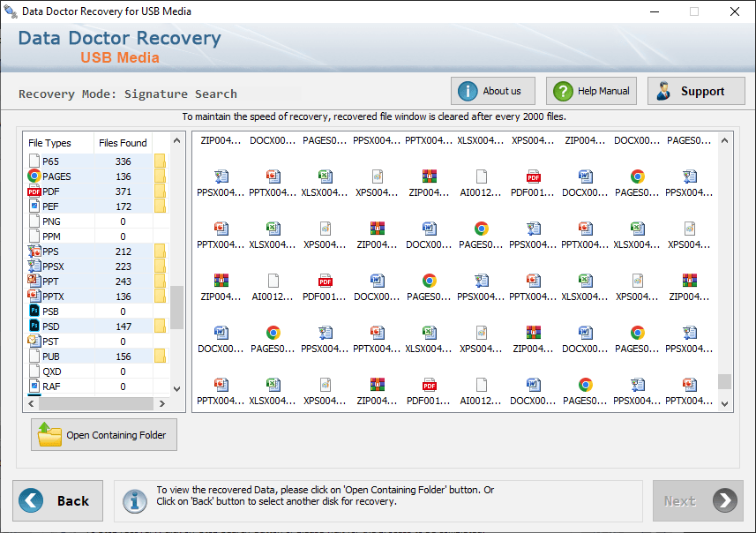
Task: Sort by the Files Found column header
Action: pos(123,143)
